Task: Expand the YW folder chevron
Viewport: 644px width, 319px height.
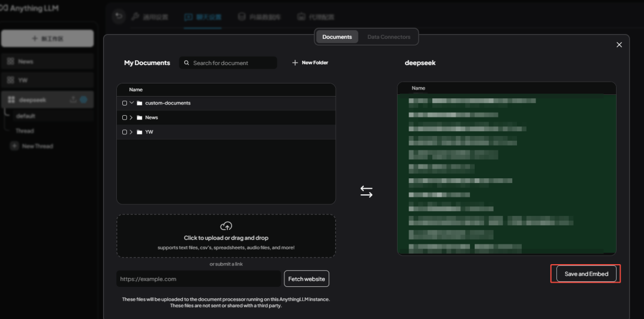Action: click(x=131, y=132)
